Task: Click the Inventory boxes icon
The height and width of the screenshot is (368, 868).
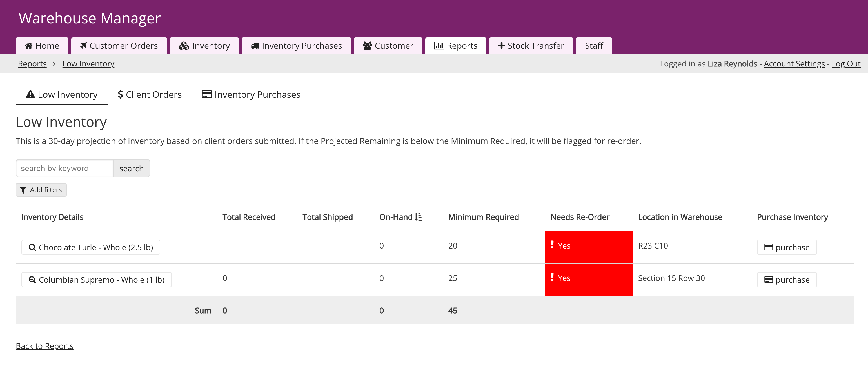Action: [x=184, y=46]
